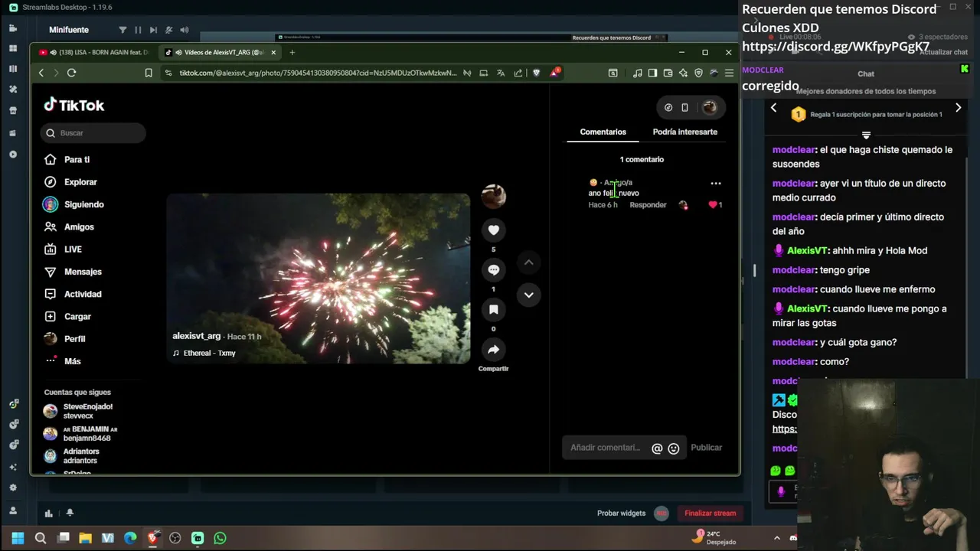The height and width of the screenshot is (551, 980).
Task: Mute the TikTok tab audio icon
Action: (178, 53)
